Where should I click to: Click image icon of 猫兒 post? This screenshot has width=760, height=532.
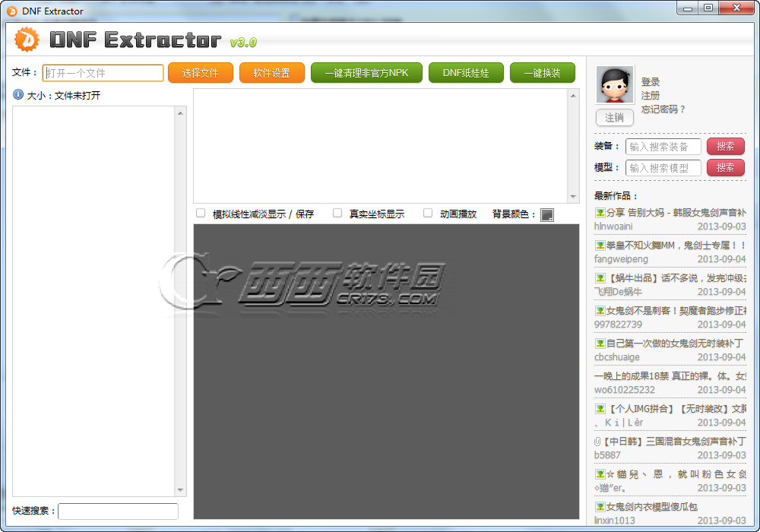click(x=600, y=474)
